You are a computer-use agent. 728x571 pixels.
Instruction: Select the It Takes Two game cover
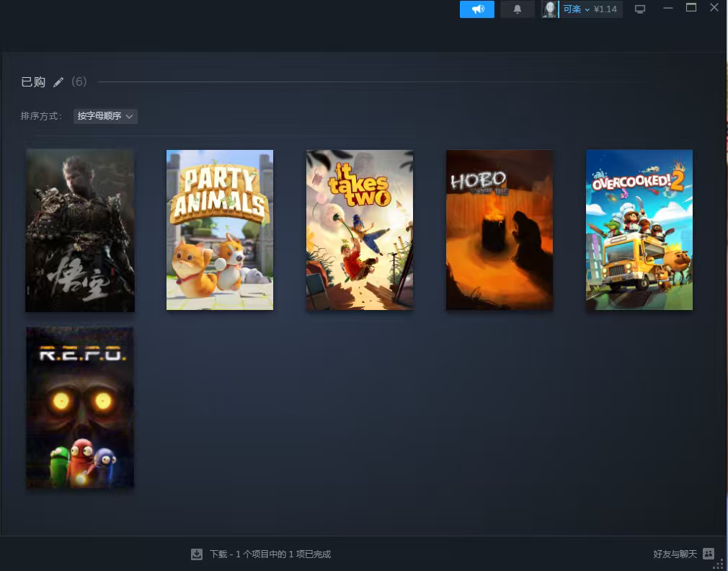[x=360, y=230]
